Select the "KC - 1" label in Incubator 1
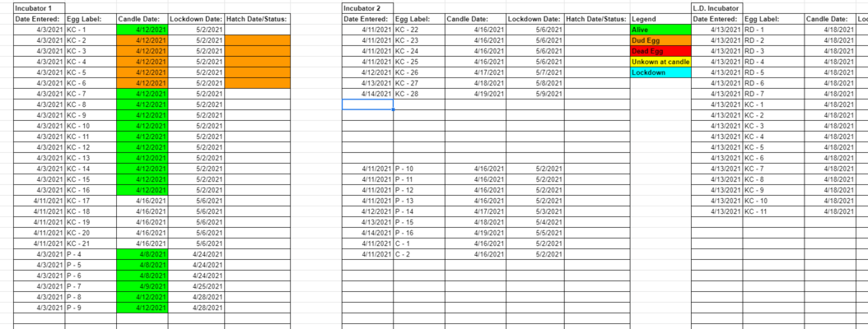Image resolution: width=868 pixels, height=329 pixels. (91, 30)
